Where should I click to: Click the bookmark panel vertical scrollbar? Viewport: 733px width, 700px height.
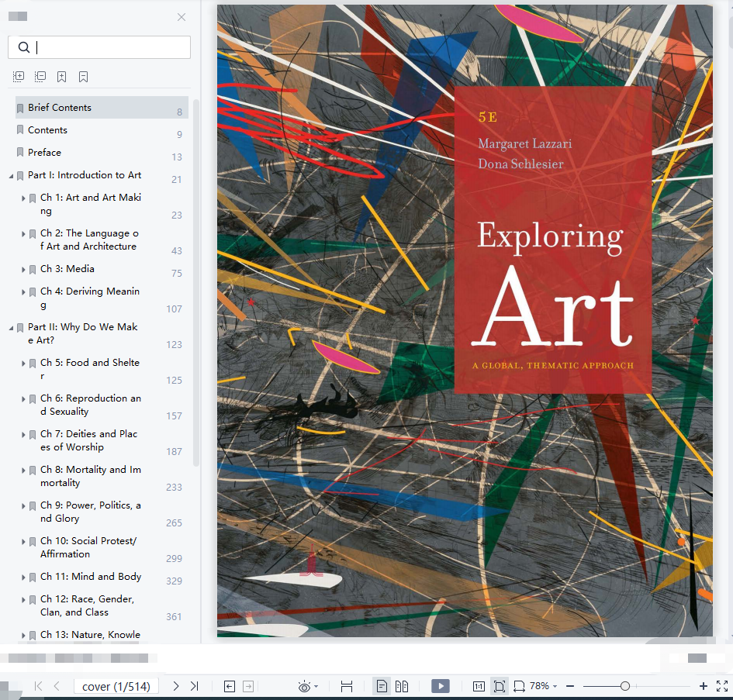(x=196, y=283)
